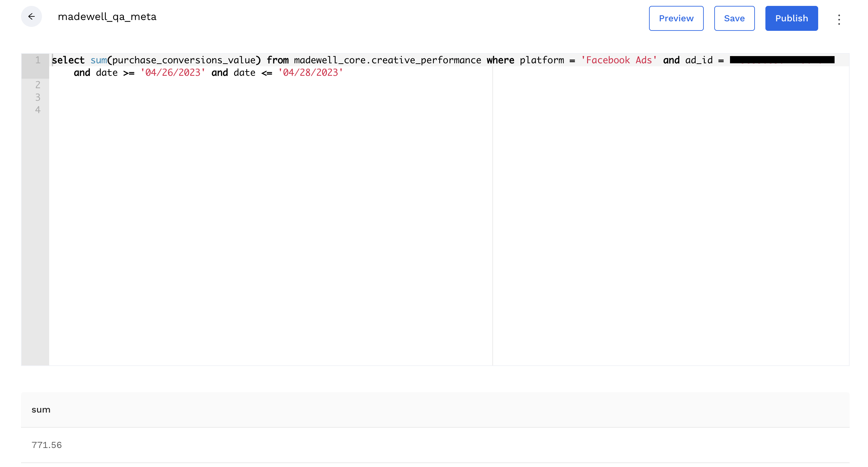Click line number 4 in the gutter

[x=37, y=110]
